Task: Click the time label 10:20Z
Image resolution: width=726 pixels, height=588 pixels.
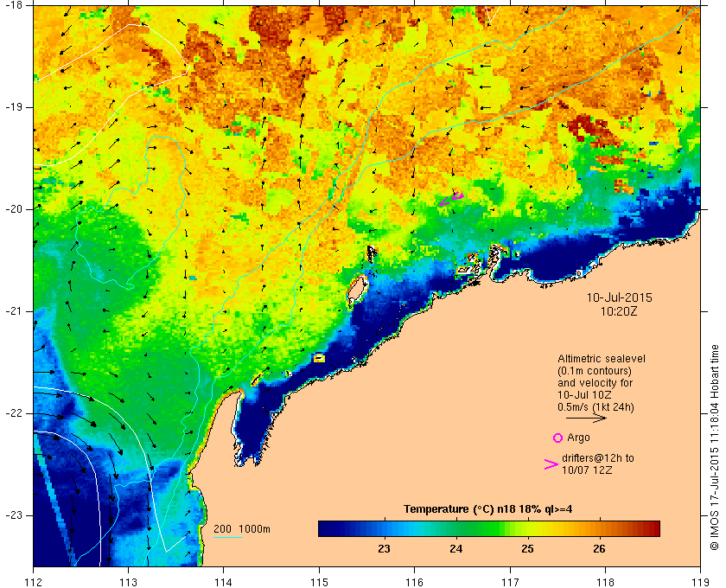Action: [x=619, y=312]
